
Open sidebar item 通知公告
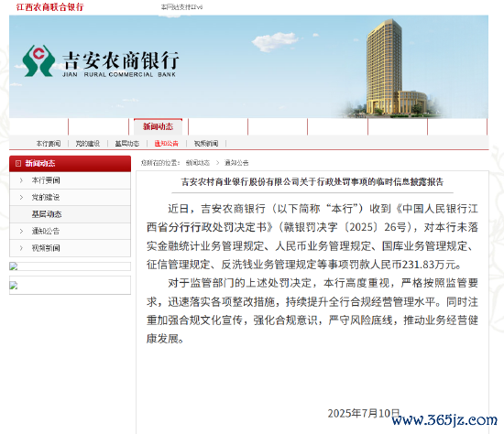[x=46, y=231]
